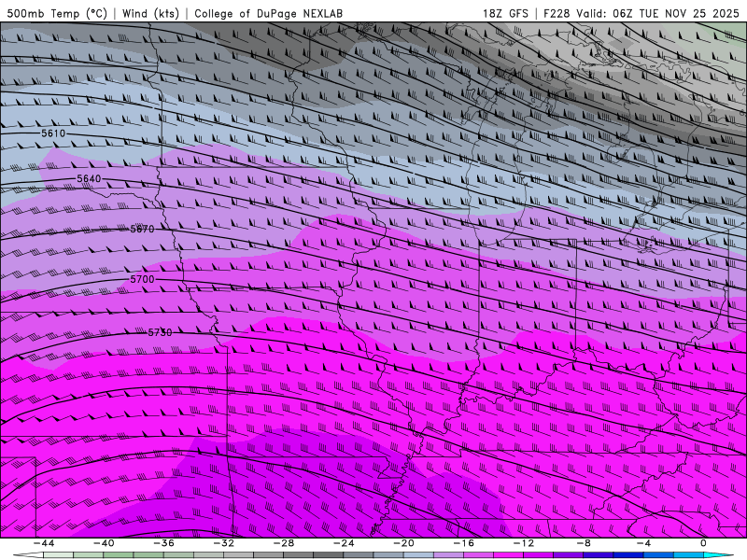Viewport: 747px width, 560px height.
Task: Click the 'F228' forecast hour label
Action: pyautogui.click(x=556, y=13)
